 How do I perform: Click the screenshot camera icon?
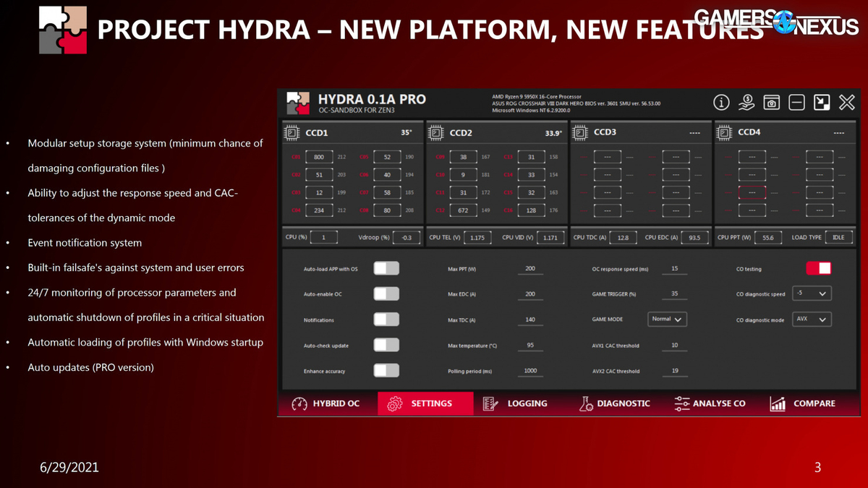772,103
